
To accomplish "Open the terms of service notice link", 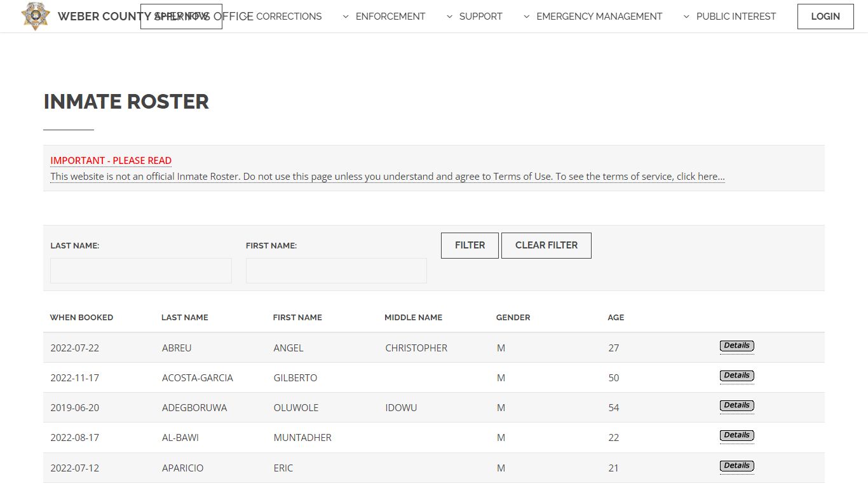I will click(388, 177).
